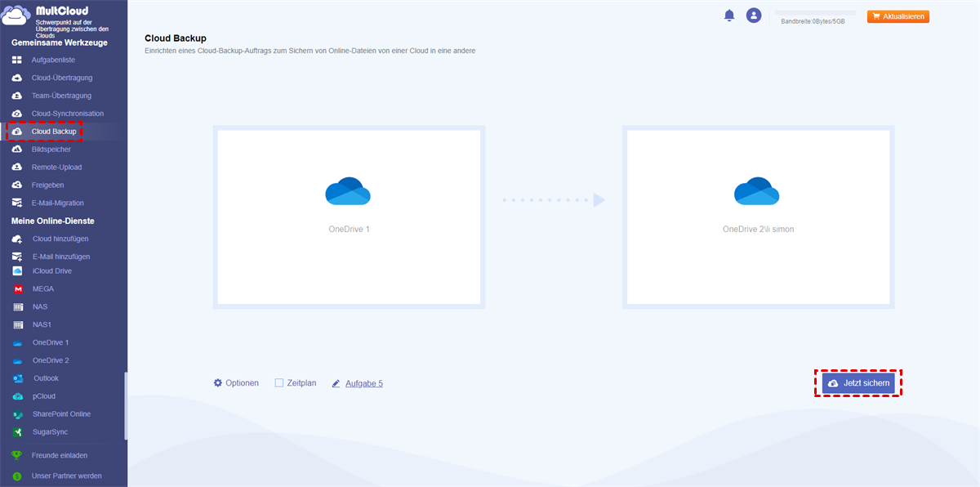Click Unser Partner werden link
This screenshot has width=980, height=487.
67,476
